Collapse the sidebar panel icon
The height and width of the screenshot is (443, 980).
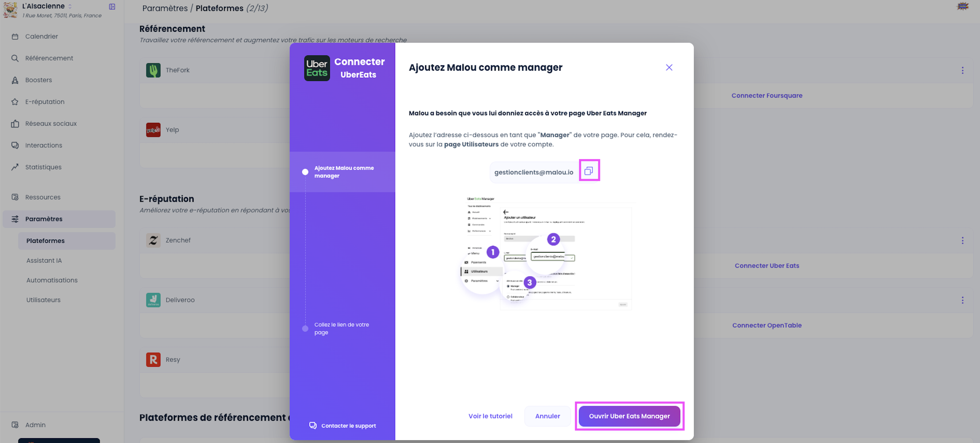[x=112, y=6]
